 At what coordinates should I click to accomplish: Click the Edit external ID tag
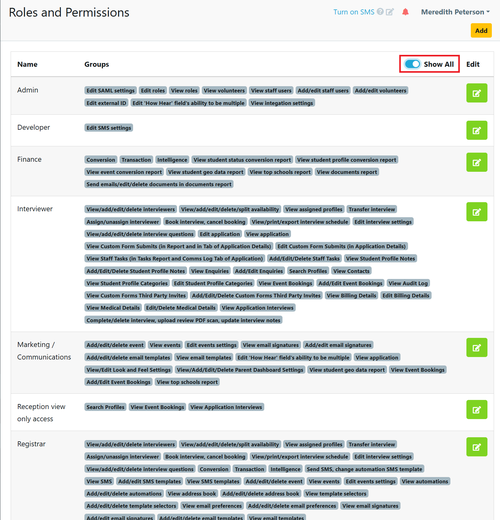(106, 103)
